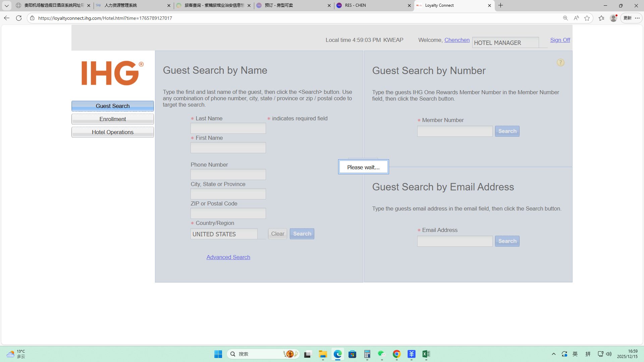Open the Enrollment menu item
Screen dimensions: 644x362
(x=113, y=119)
